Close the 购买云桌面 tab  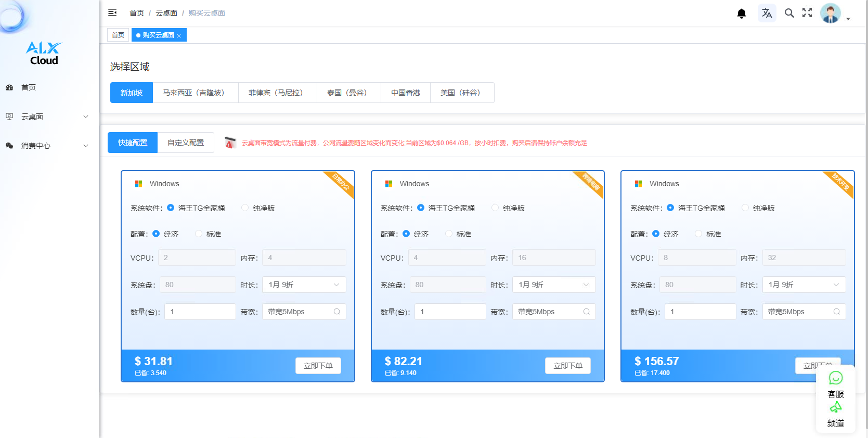point(179,36)
